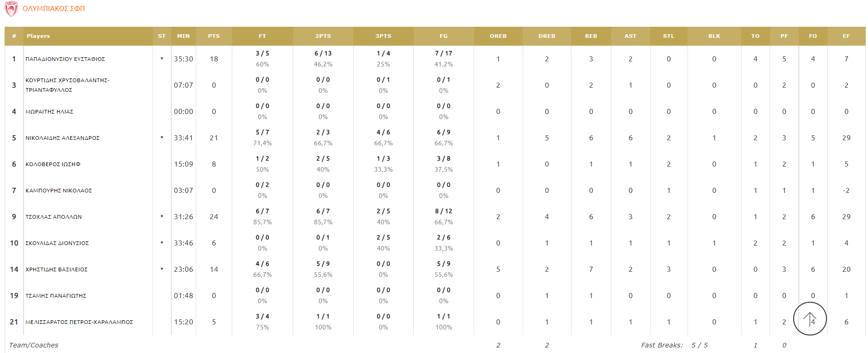Image resolution: width=868 pixels, height=353 pixels.
Task: Select the 3PTS column header
Action: [x=383, y=36]
